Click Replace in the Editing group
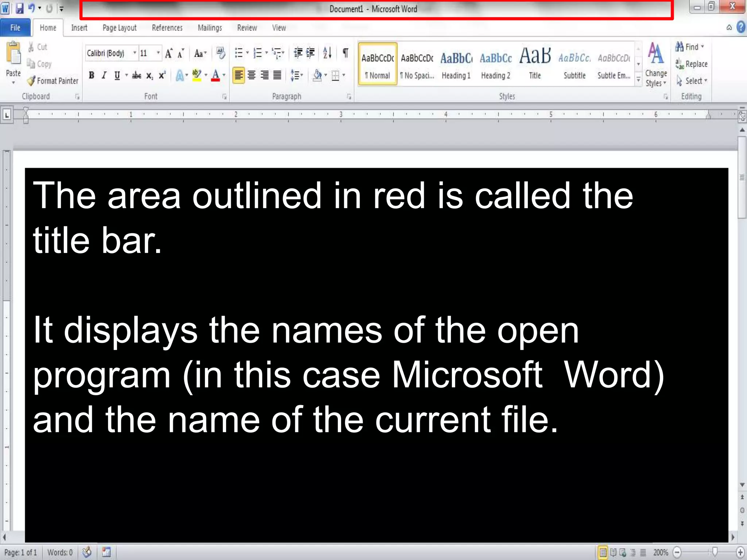Image resolution: width=747 pixels, height=560 pixels. [x=692, y=64]
